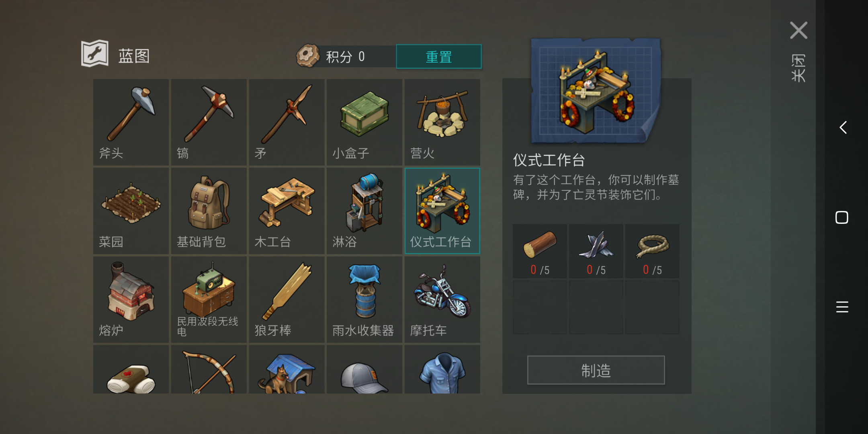This screenshot has width=868, height=434.
Task: Select the 淋浴 shower blueprint
Action: [x=364, y=211]
